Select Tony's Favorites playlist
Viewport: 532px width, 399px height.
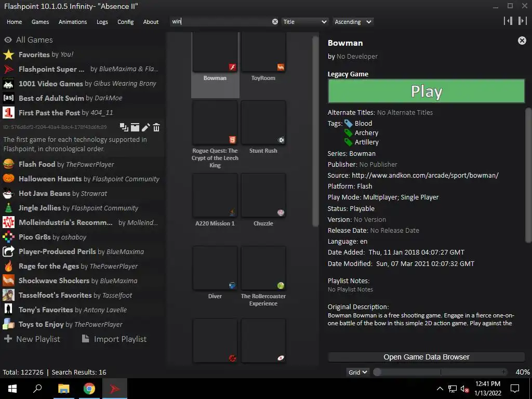83,310
